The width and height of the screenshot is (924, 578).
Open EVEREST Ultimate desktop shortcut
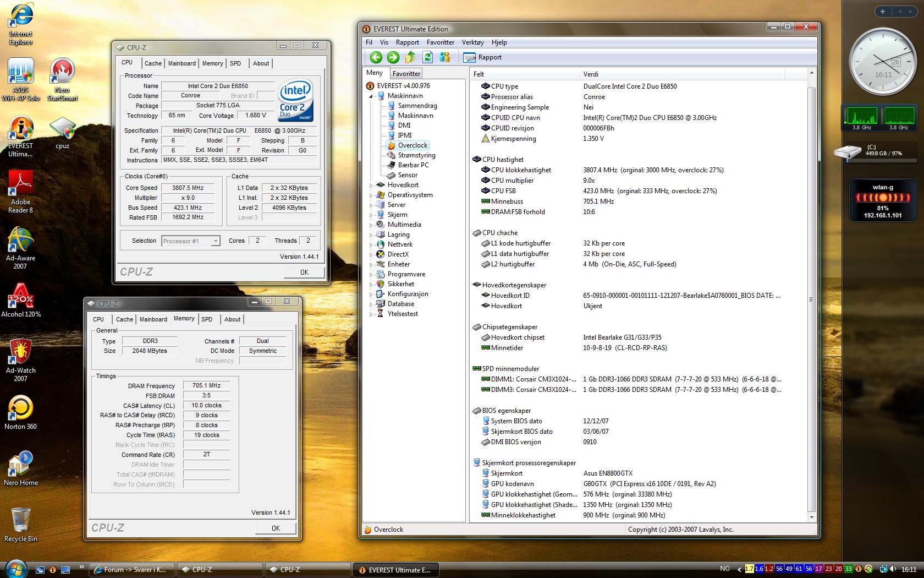coord(20,137)
